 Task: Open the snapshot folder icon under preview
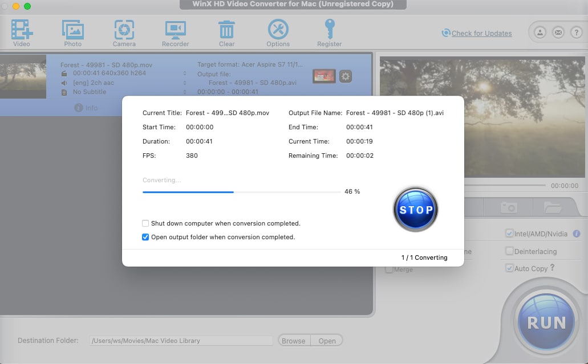[x=553, y=207]
